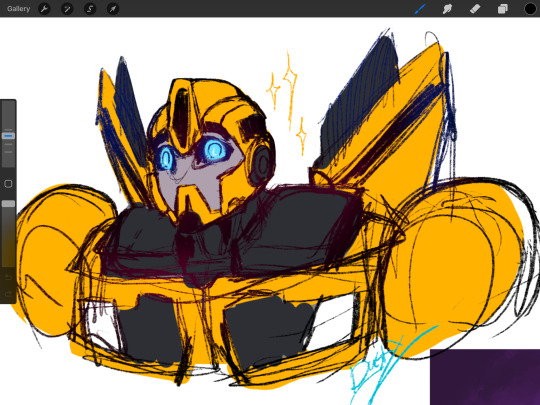Select the Smudge finger tool
This screenshot has height=405, width=540.
(x=447, y=9)
